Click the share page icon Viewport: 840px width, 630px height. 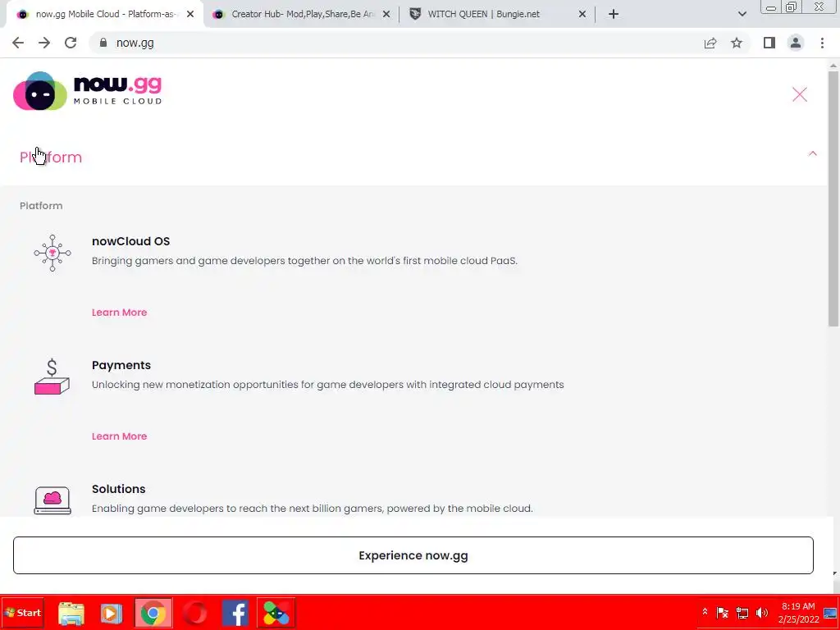(x=710, y=43)
